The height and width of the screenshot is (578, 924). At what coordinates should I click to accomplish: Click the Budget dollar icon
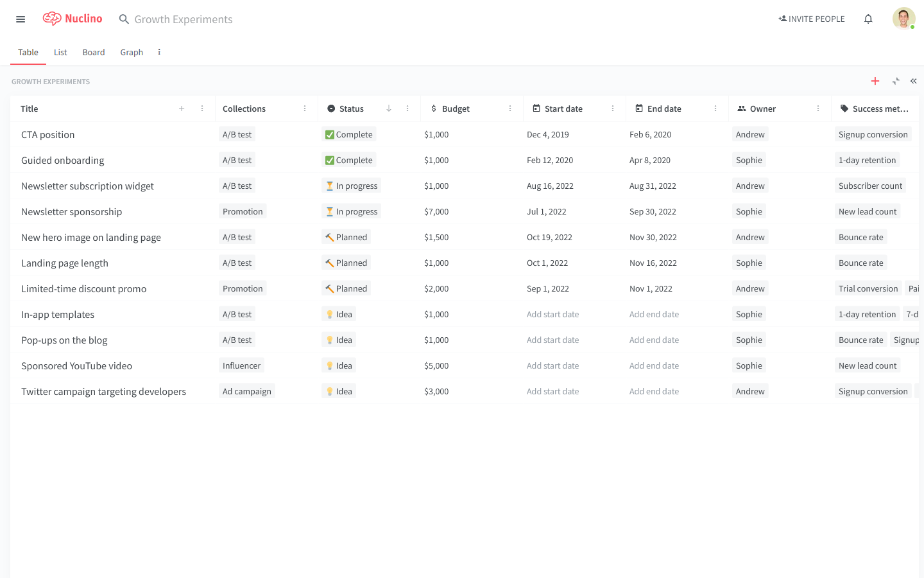tap(434, 109)
